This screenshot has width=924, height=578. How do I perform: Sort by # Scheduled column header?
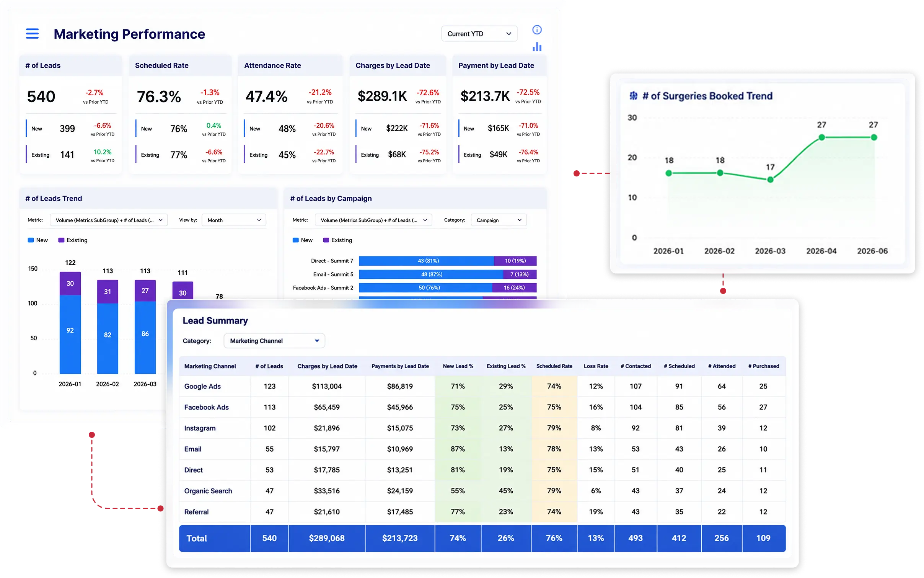point(679,366)
